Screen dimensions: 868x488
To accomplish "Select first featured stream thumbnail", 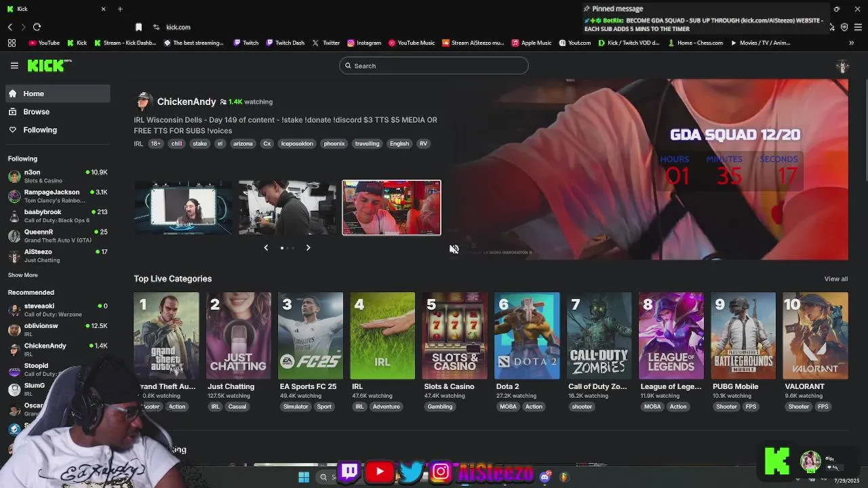I will [x=183, y=207].
